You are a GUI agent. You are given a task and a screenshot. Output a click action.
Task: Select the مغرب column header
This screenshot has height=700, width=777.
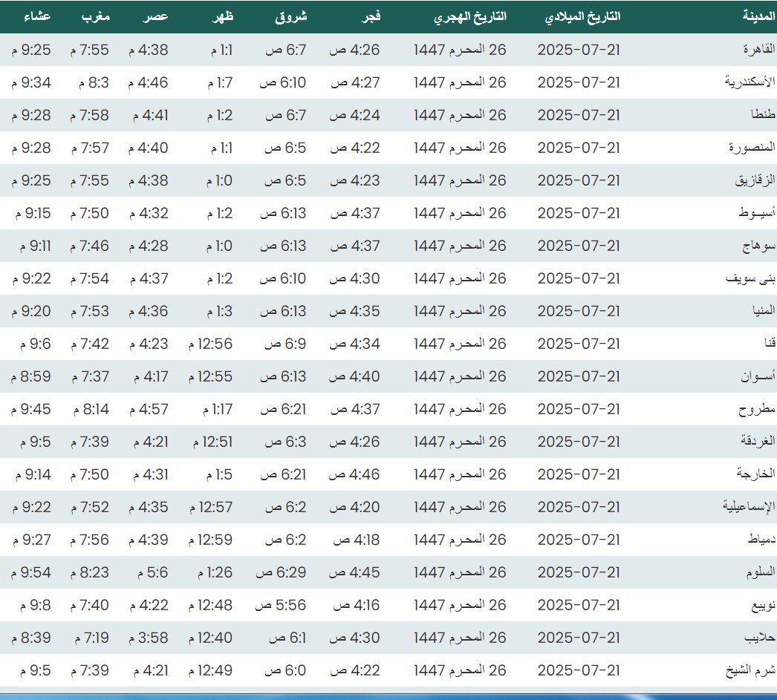coord(96,16)
